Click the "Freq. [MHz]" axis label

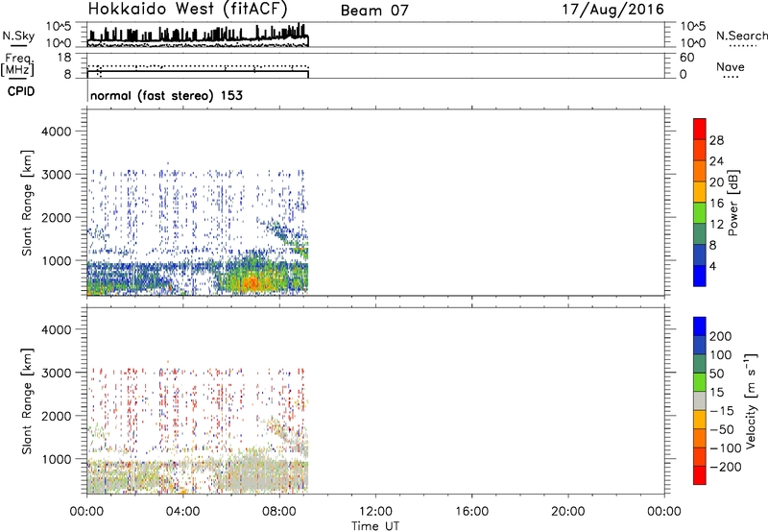(18, 64)
